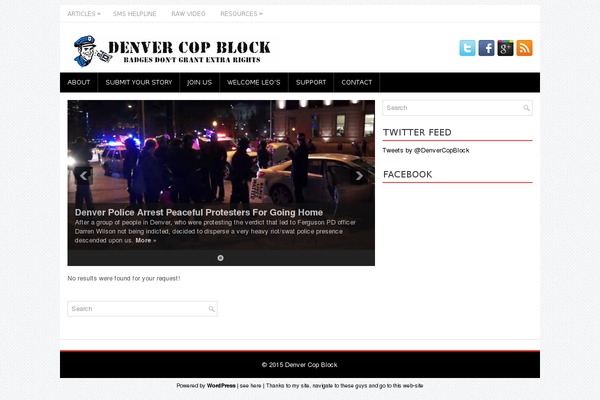Focus the sidebar Search field
This screenshot has height=400, width=600.
pyautogui.click(x=458, y=108)
